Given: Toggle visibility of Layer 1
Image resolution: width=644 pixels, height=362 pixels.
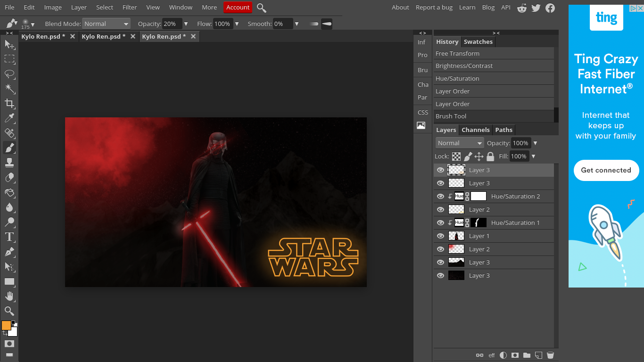Looking at the screenshot, I should pos(440,236).
